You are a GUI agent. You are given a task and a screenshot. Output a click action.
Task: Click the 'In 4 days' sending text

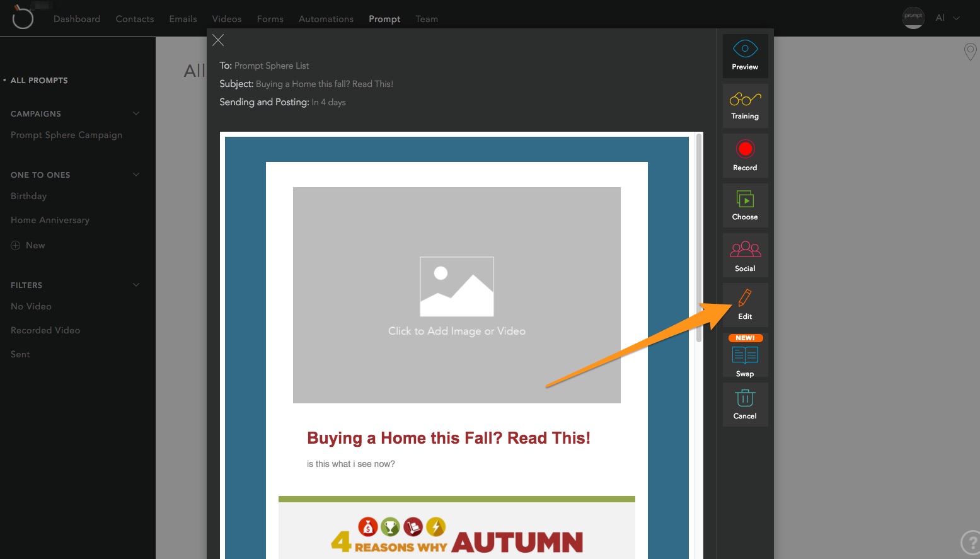[x=328, y=102]
